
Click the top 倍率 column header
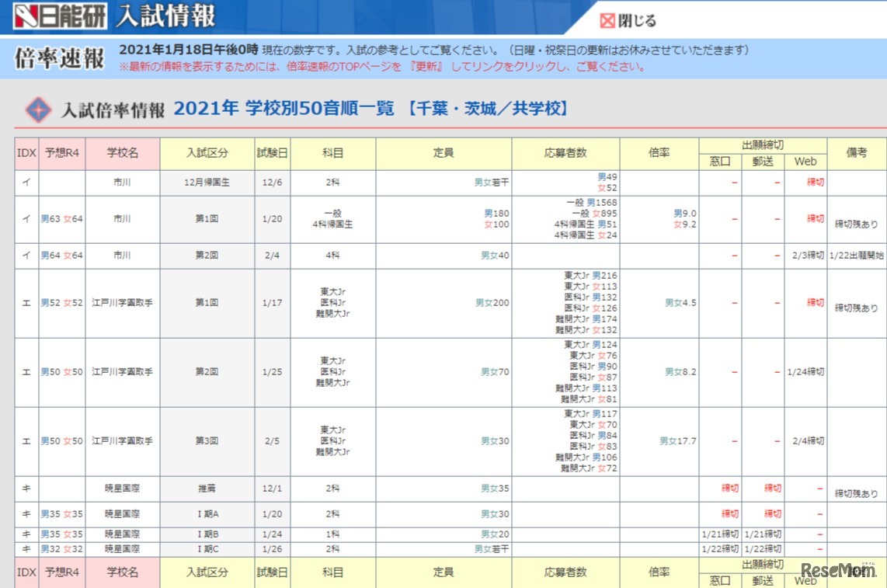click(x=659, y=153)
